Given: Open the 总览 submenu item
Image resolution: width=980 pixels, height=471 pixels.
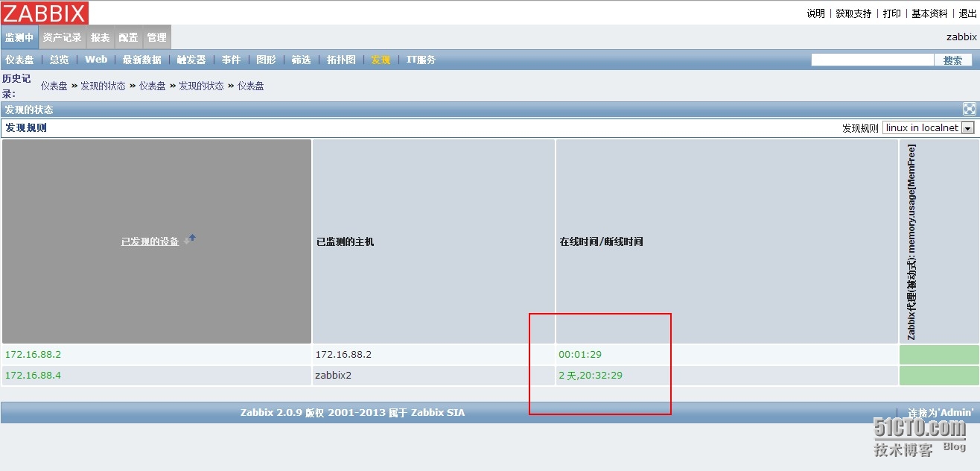Looking at the screenshot, I should pos(59,60).
